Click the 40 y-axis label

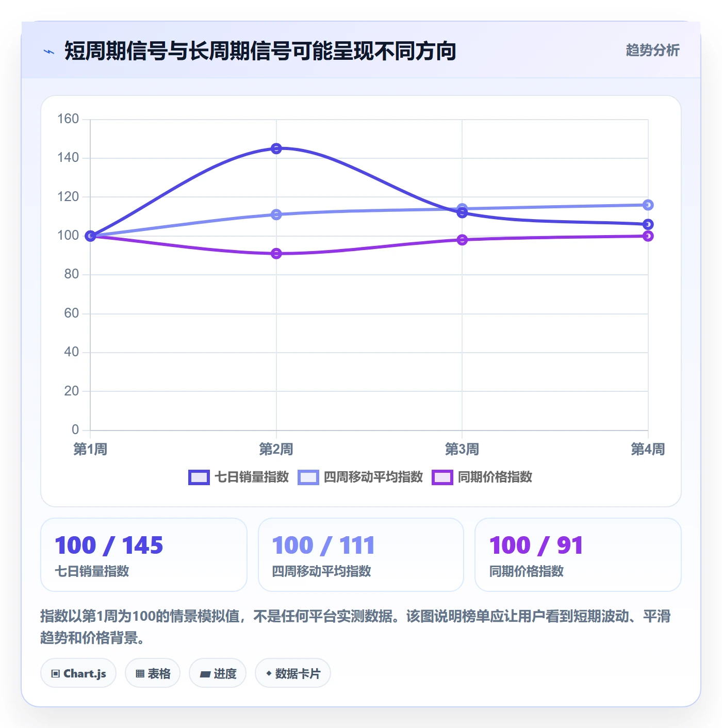[x=72, y=352]
